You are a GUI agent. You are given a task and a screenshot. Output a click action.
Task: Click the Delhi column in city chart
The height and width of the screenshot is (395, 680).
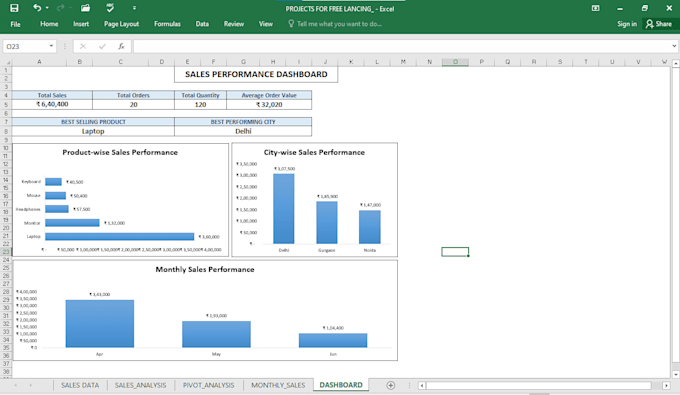(x=284, y=209)
